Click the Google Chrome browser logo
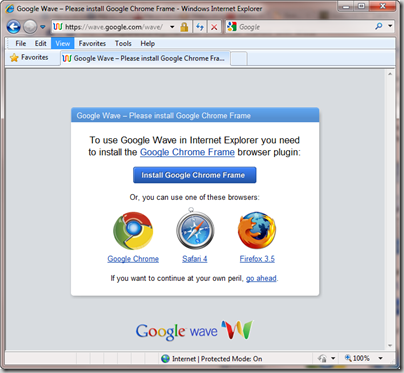The height and width of the screenshot is (373, 404). pyautogui.click(x=133, y=231)
